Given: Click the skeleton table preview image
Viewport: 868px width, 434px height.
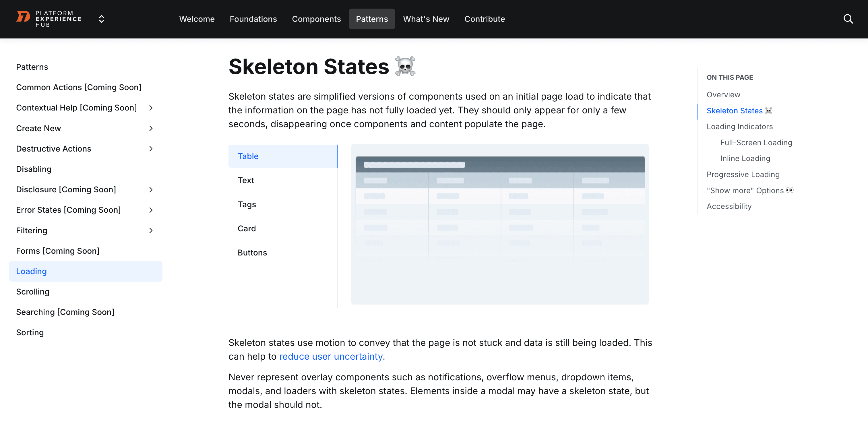Looking at the screenshot, I should point(500,224).
